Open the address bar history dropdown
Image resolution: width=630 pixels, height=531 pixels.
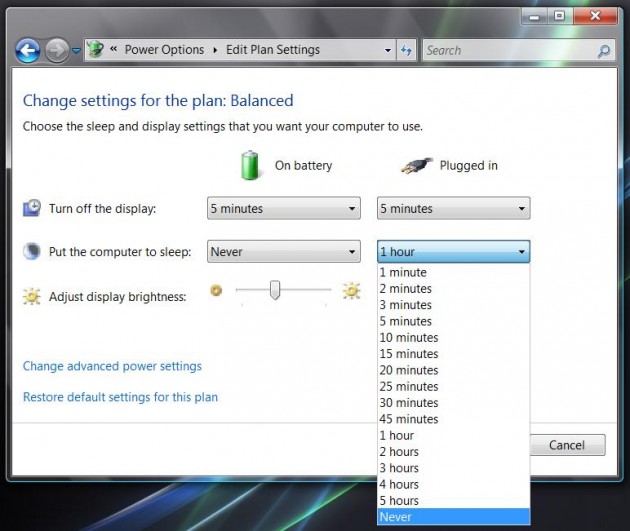click(388, 50)
